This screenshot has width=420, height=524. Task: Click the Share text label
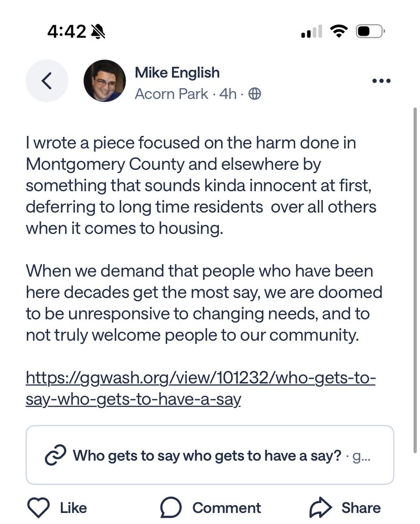coord(362,507)
